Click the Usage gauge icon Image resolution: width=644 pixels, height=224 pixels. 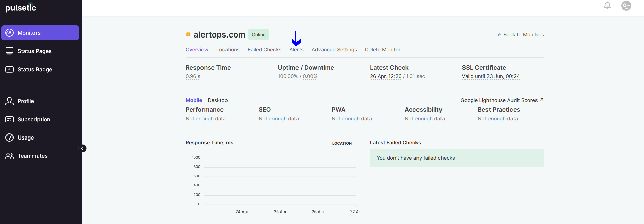(x=9, y=138)
